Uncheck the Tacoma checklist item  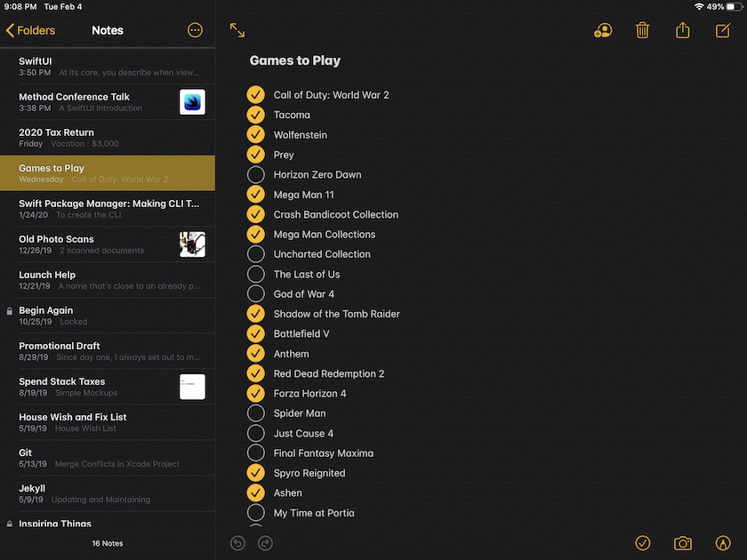click(x=256, y=115)
